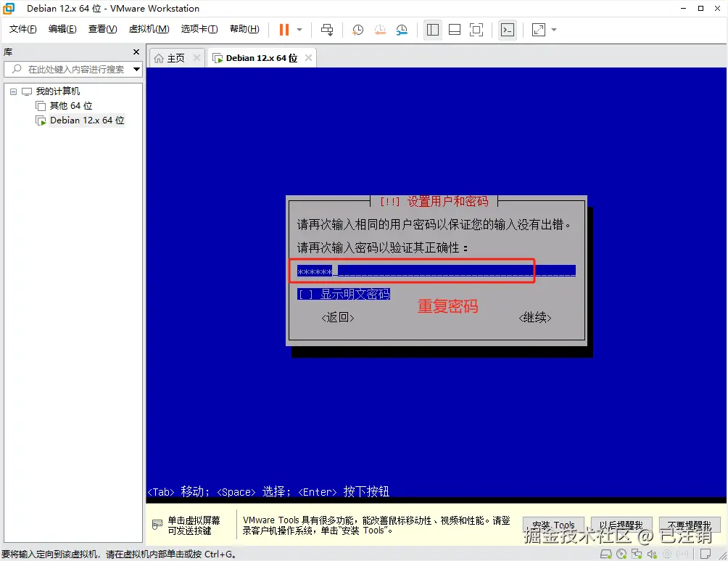
Task: Toggle the library panel visibility icon
Action: coord(433,30)
